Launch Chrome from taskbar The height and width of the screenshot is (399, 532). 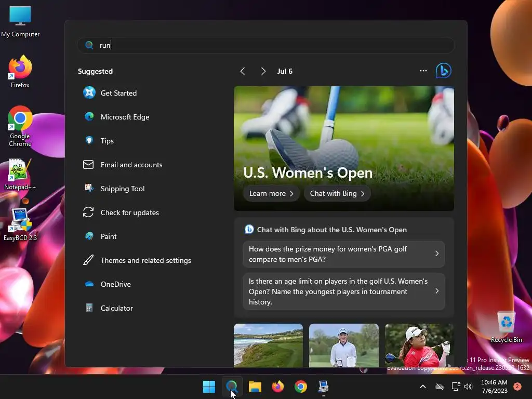(301, 387)
